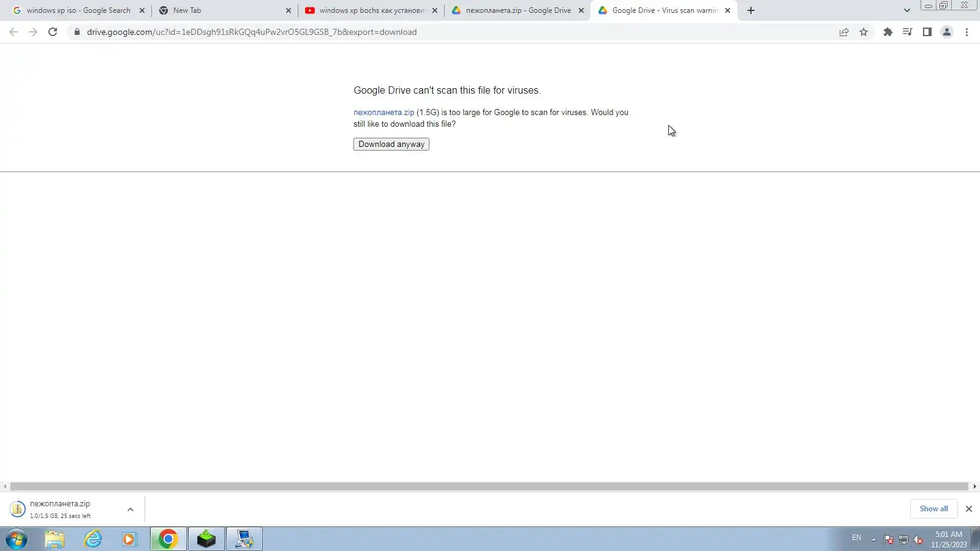This screenshot has width=980, height=551.
Task: Click the EN language indicator
Action: pyautogui.click(x=856, y=538)
